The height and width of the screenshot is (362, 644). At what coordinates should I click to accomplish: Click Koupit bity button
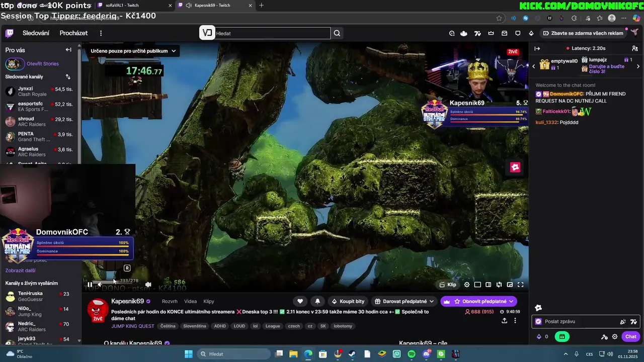(x=348, y=301)
